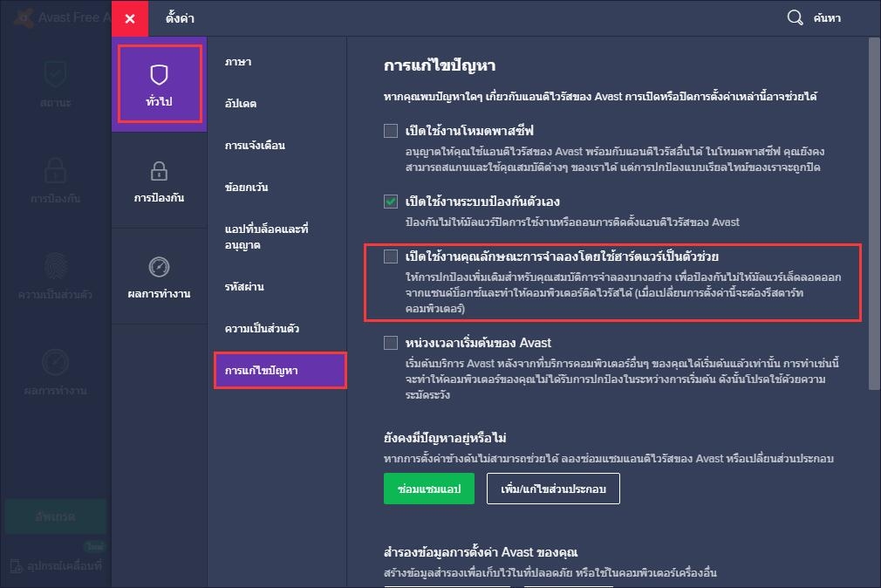Click the ค้นหา search magnifier icon
The width and height of the screenshot is (881, 588).
[x=795, y=17]
